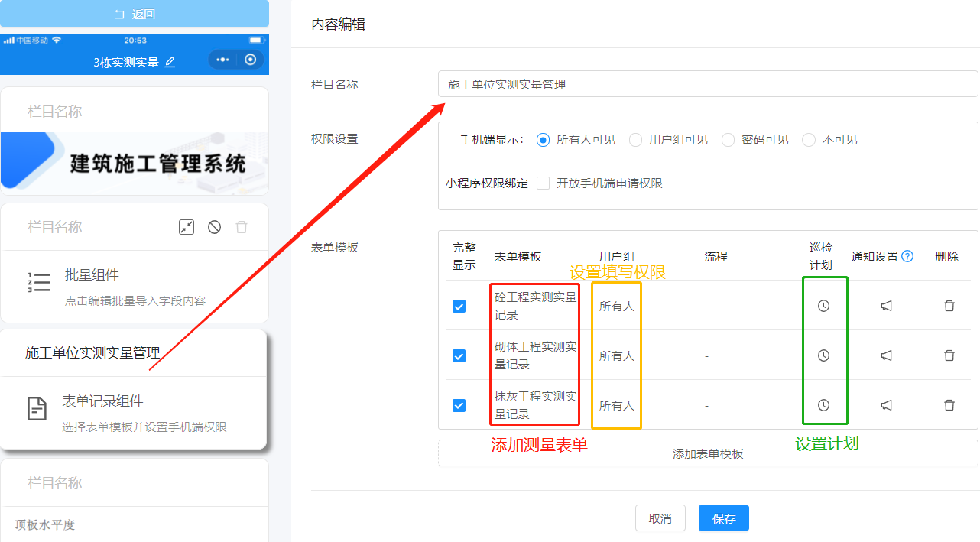Open inspection plan clock for 抹灰工程实测实量记录
Image resolution: width=980 pixels, height=542 pixels.
[823, 405]
